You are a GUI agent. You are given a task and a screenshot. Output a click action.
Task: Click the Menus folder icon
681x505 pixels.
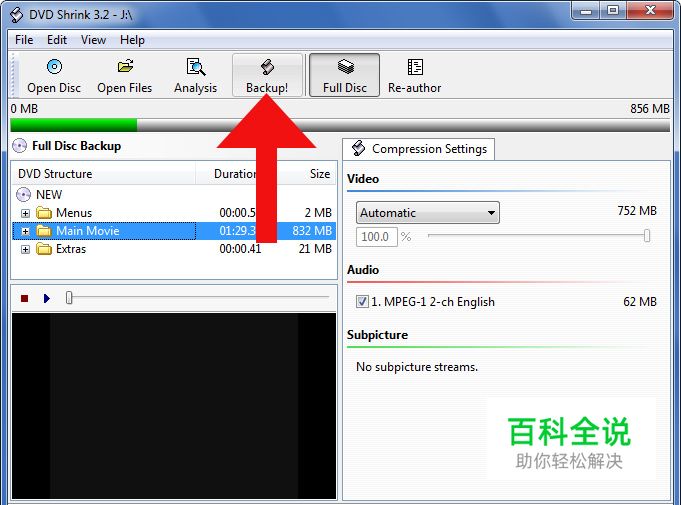tap(43, 213)
